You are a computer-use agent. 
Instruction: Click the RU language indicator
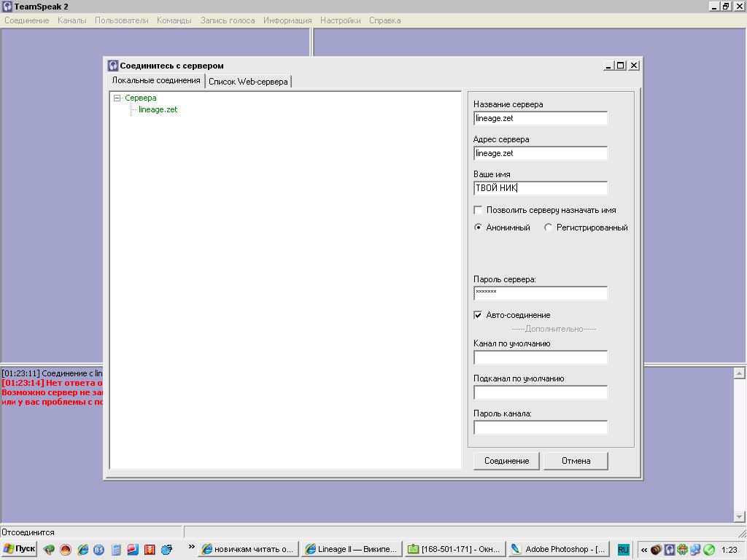623,549
